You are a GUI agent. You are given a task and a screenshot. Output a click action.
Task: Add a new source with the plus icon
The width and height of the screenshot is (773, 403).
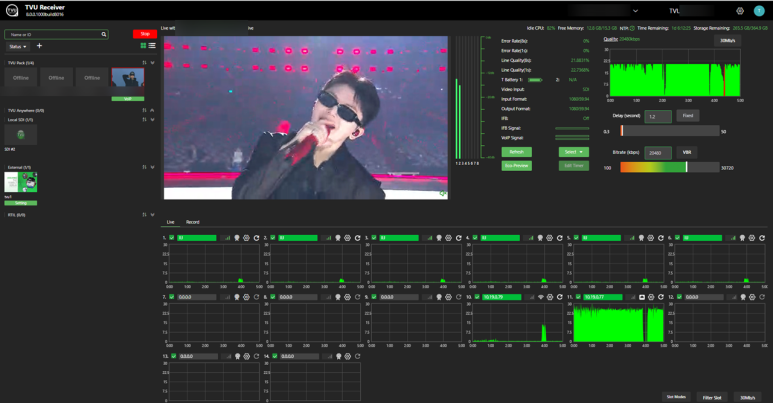click(39, 46)
